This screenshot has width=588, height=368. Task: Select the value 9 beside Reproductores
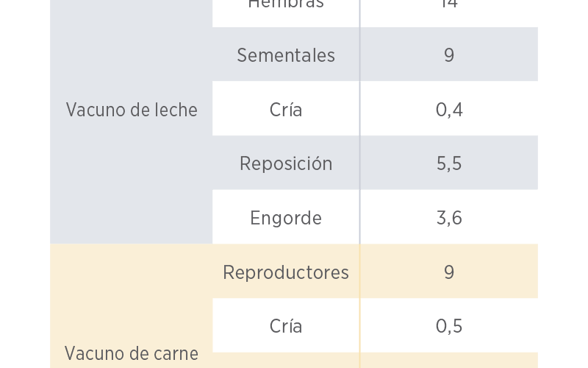click(449, 272)
